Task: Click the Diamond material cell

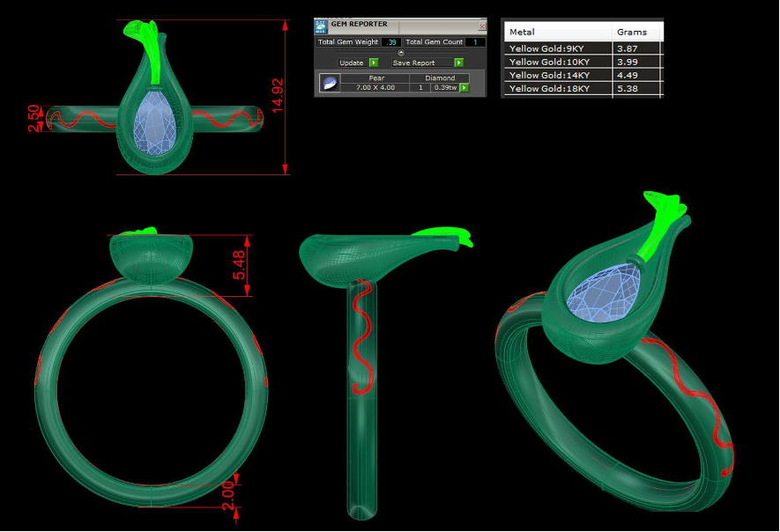Action: click(440, 78)
